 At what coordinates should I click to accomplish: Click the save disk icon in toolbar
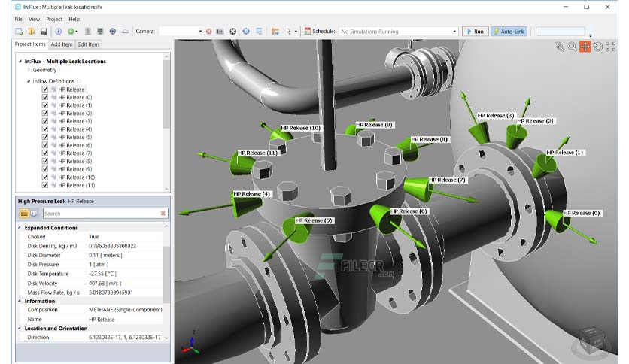click(x=44, y=32)
